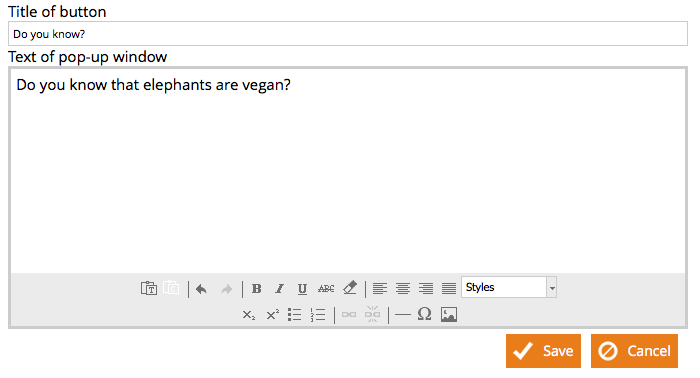Toggle bold formatting
Image resolution: width=700 pixels, height=378 pixels.
coord(257,289)
